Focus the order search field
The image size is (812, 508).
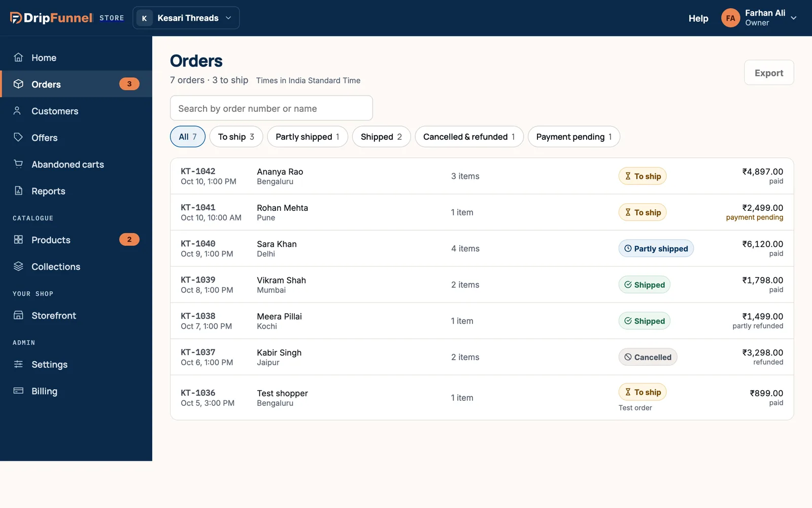point(272,108)
